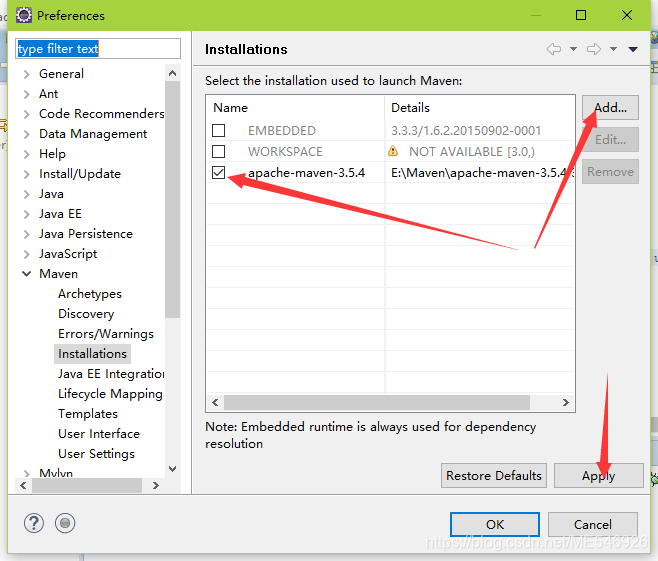
Task: Expand the Java EE node
Action: (26, 214)
